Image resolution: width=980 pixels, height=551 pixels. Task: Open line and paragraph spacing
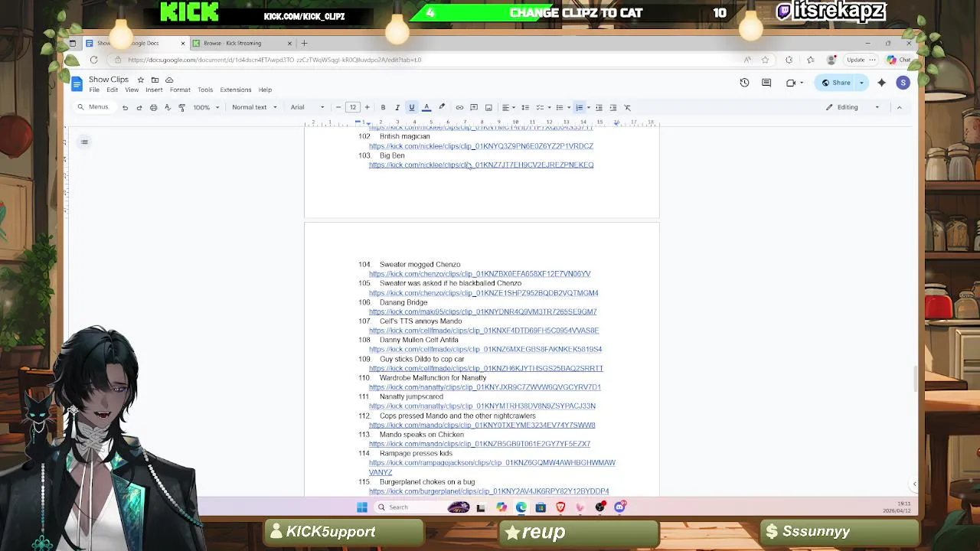click(x=525, y=107)
